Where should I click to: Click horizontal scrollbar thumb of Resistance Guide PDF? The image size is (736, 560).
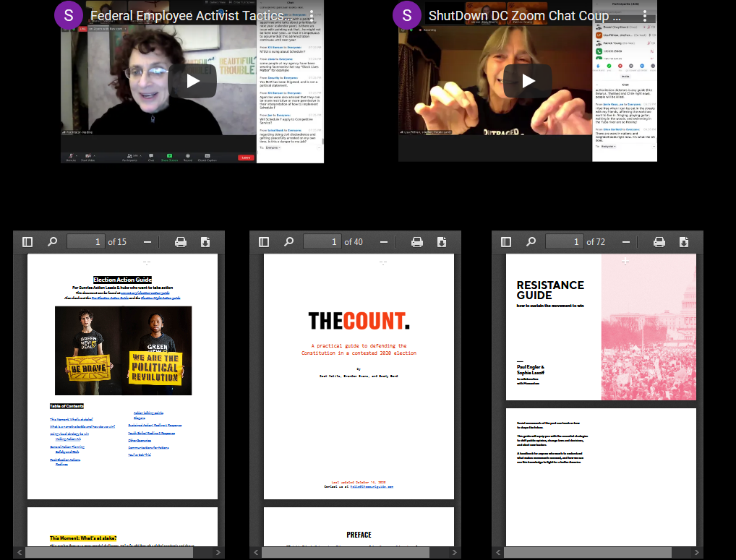(x=588, y=553)
